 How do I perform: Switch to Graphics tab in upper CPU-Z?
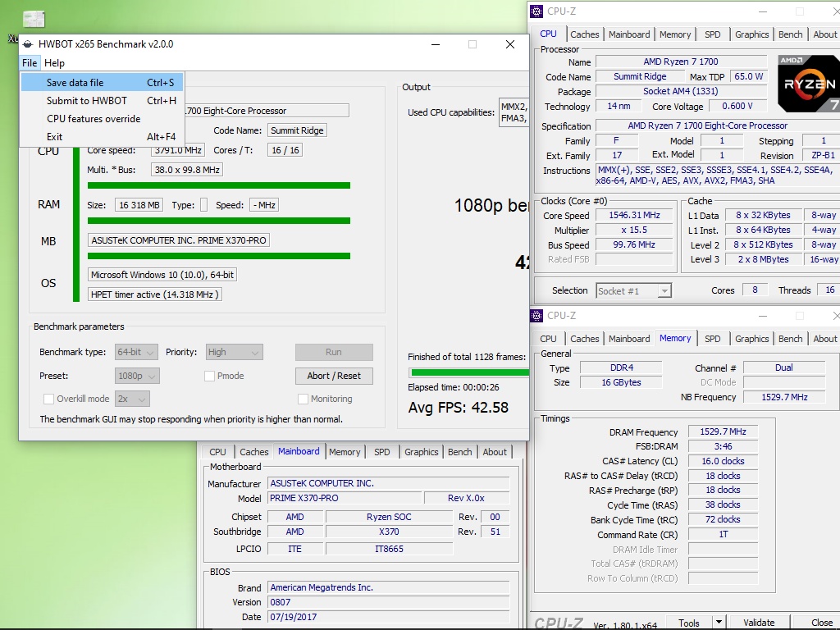751,34
